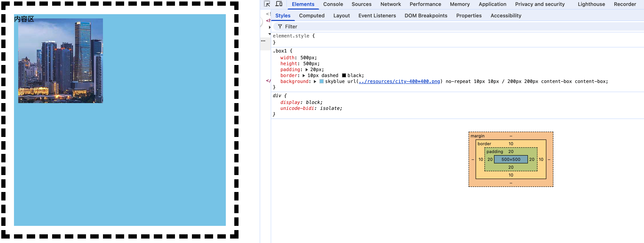644x243 pixels.
Task: Open the Lighthouse panel tab
Action: pos(591,4)
